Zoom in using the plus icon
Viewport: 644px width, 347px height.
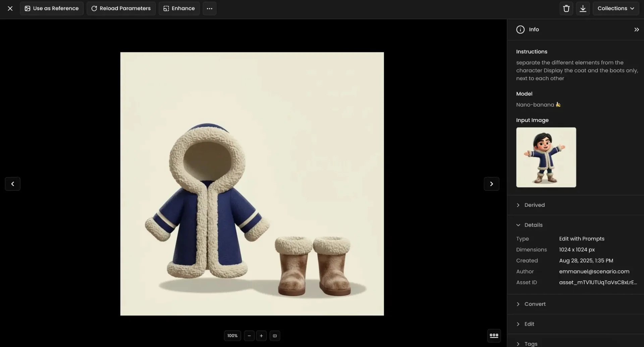[261, 336]
